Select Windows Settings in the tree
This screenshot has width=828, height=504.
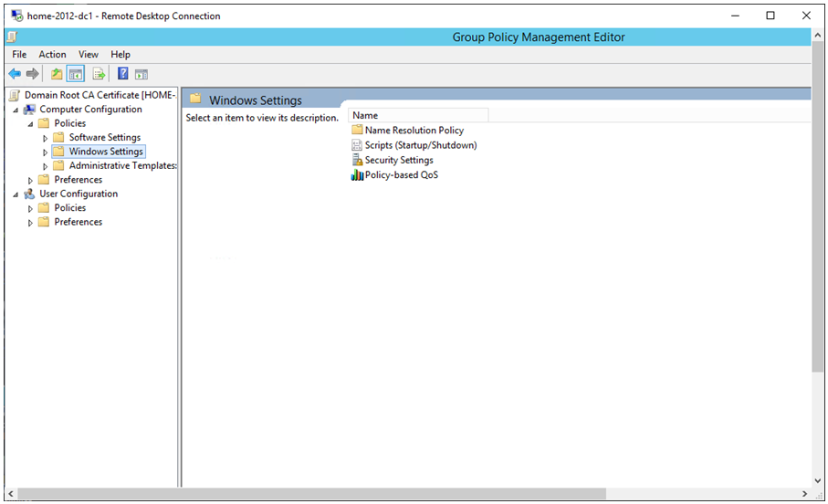pos(106,152)
